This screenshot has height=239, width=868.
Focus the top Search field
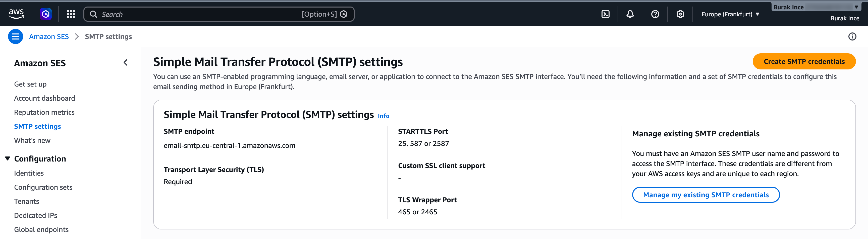point(219,14)
